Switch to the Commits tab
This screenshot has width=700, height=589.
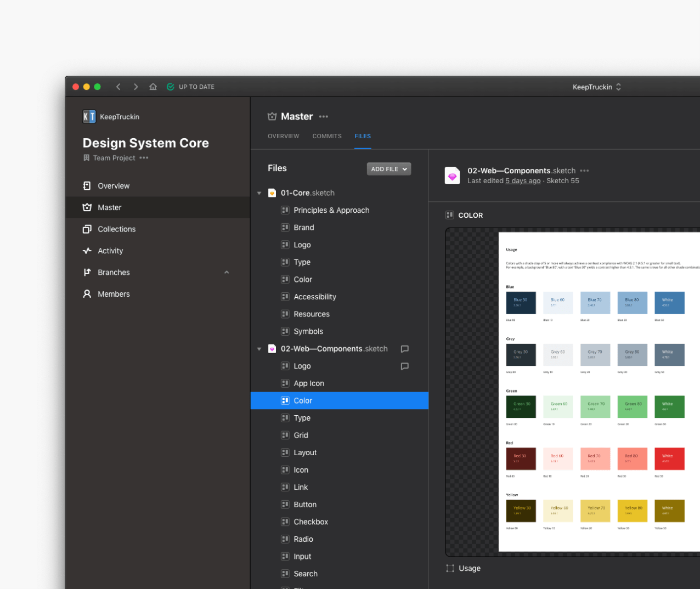click(327, 136)
